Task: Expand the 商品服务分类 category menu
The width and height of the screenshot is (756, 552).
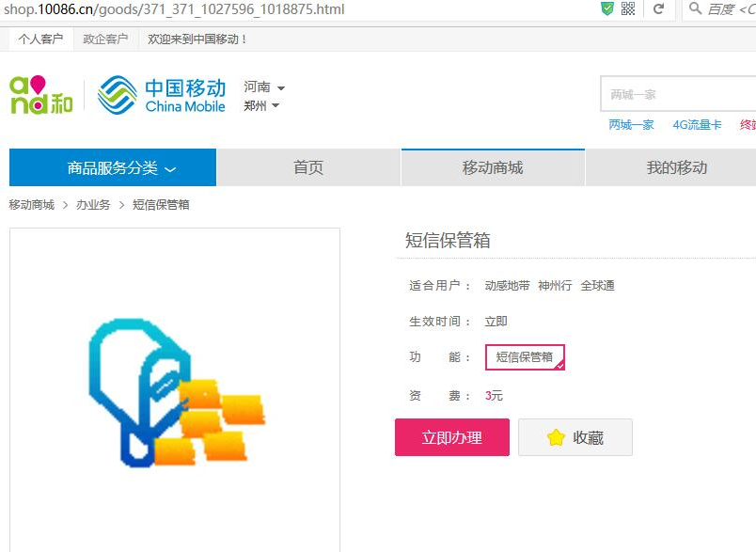Action: pos(121,168)
